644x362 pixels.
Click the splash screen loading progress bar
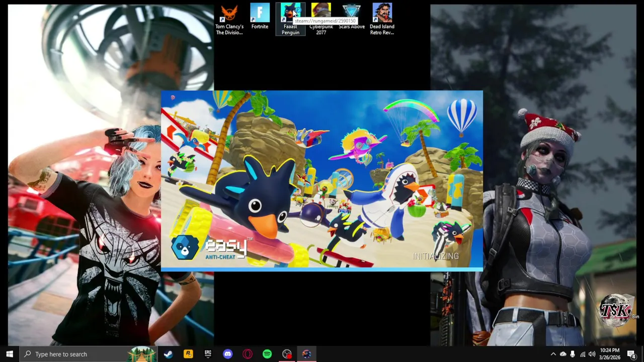322,269
